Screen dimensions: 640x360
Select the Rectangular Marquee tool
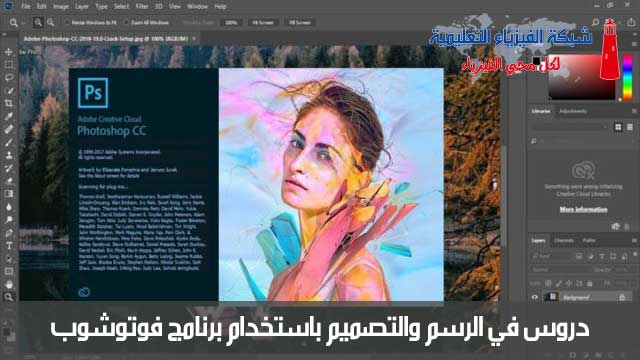[9, 65]
